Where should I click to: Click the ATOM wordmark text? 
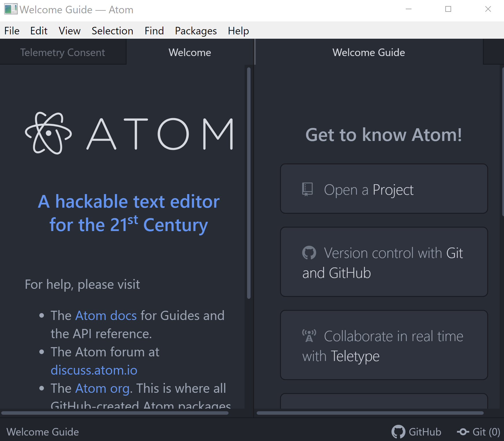(160, 134)
